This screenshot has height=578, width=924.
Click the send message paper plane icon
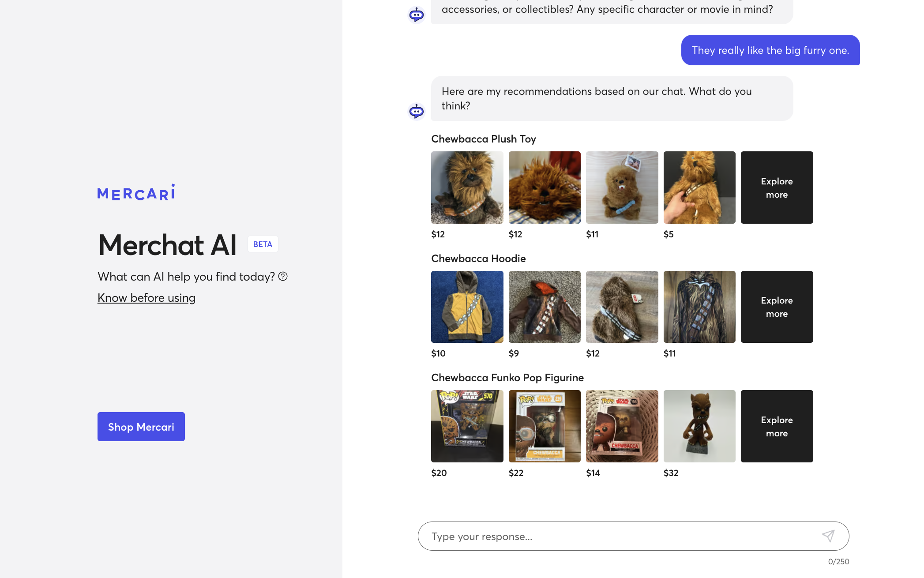(x=828, y=536)
